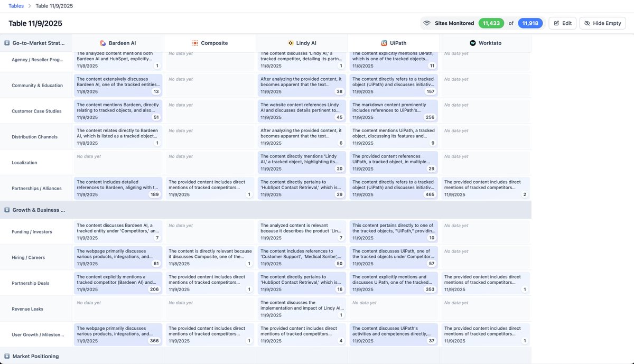Click the pencil icon in Edit button
Viewport: 634px width, 364px height.
pyautogui.click(x=557, y=23)
